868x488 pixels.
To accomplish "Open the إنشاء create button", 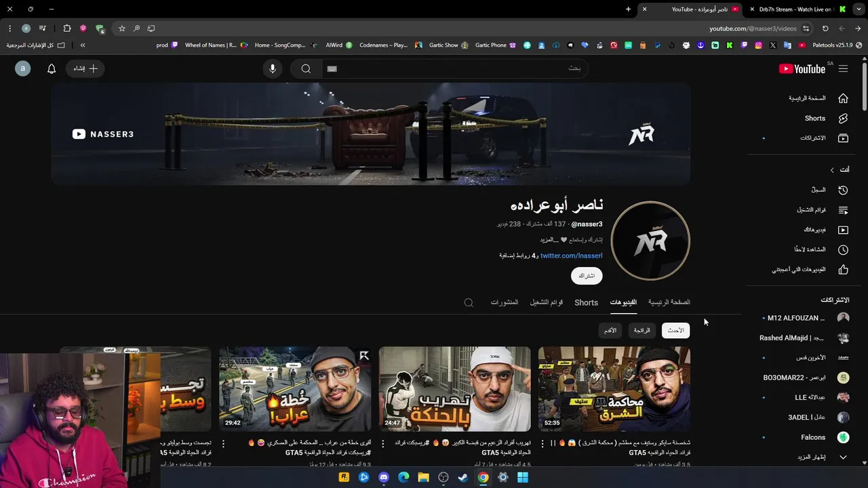I will [x=85, y=68].
